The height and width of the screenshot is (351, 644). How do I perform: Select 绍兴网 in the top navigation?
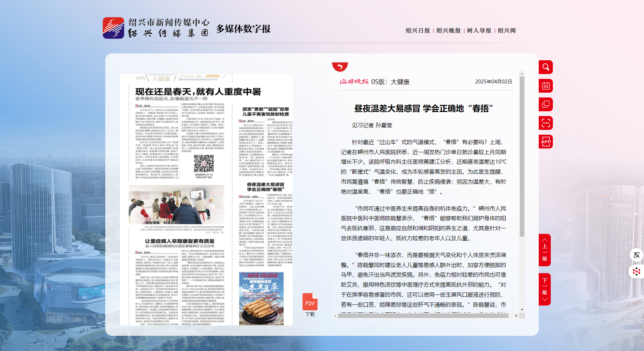click(x=506, y=31)
